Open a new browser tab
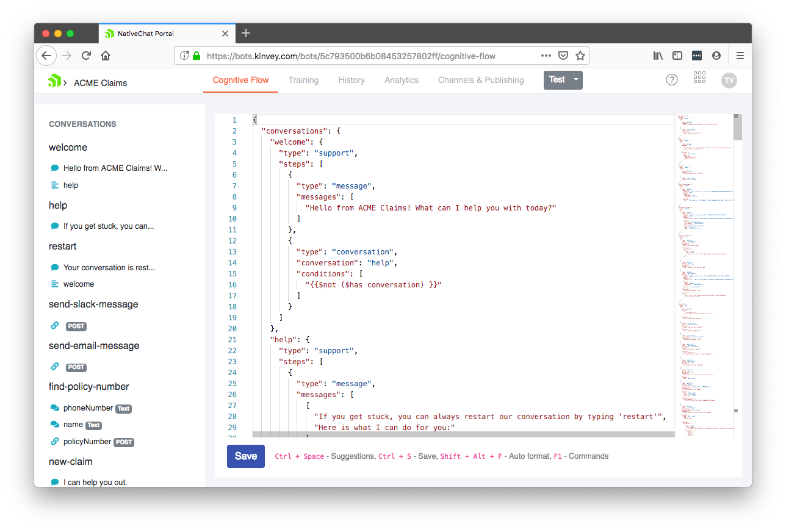This screenshot has height=532, width=786. click(x=246, y=33)
